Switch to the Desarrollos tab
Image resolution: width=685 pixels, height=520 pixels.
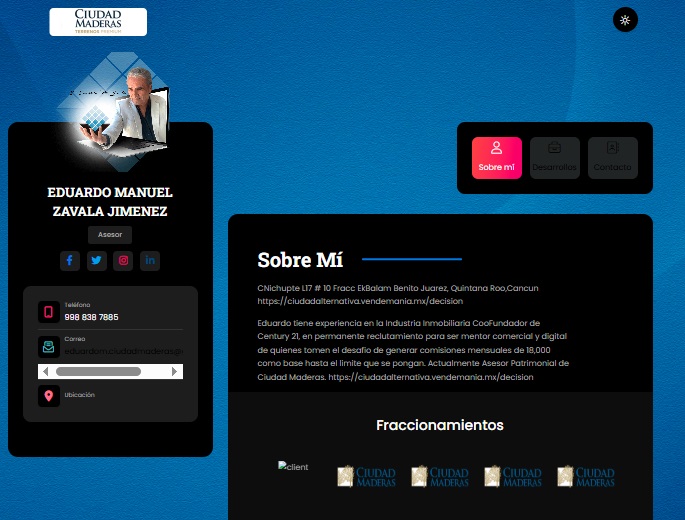(x=555, y=158)
